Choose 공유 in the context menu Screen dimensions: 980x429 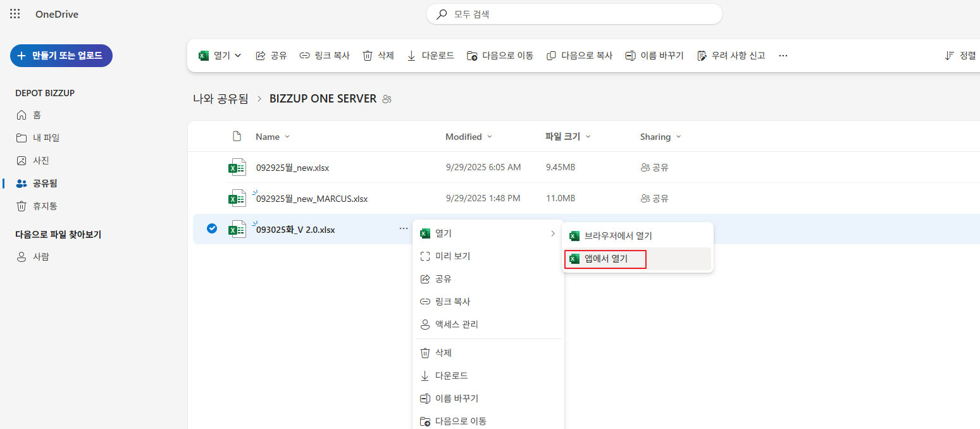pos(488,279)
